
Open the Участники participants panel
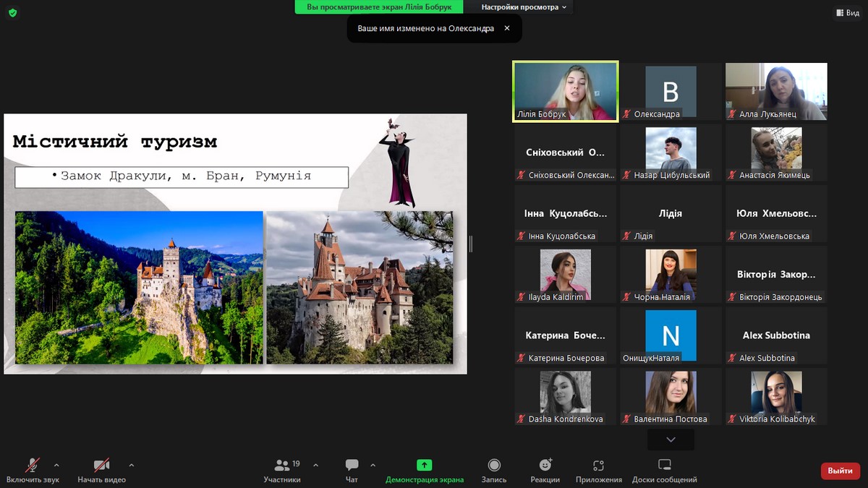[282, 470]
